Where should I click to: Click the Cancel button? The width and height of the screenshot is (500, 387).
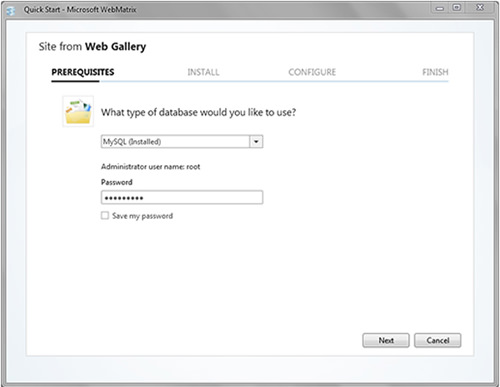(438, 340)
